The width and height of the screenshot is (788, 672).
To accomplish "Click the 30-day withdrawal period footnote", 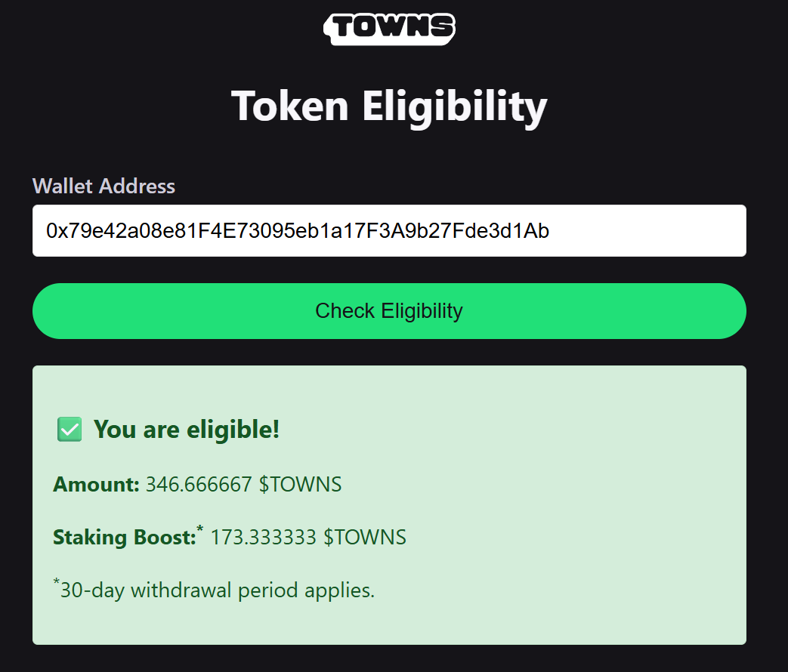I will (x=214, y=590).
